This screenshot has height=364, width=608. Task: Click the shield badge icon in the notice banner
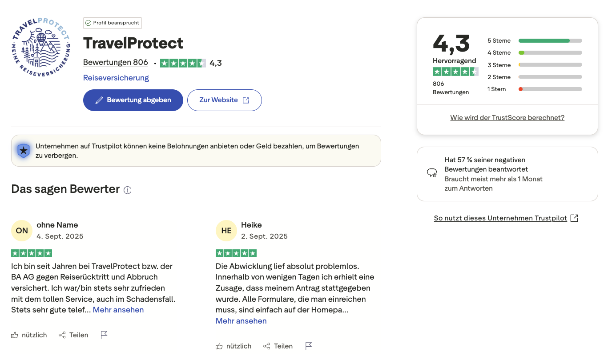23,150
